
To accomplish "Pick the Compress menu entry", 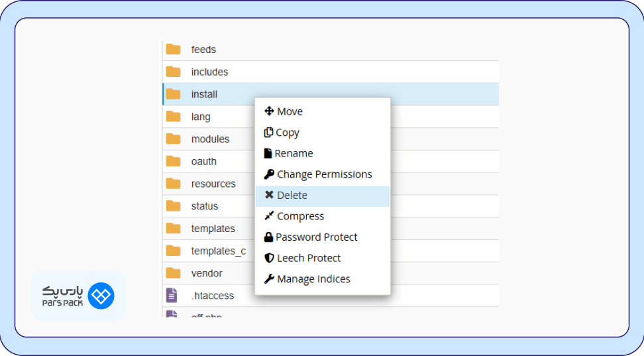I will (300, 216).
